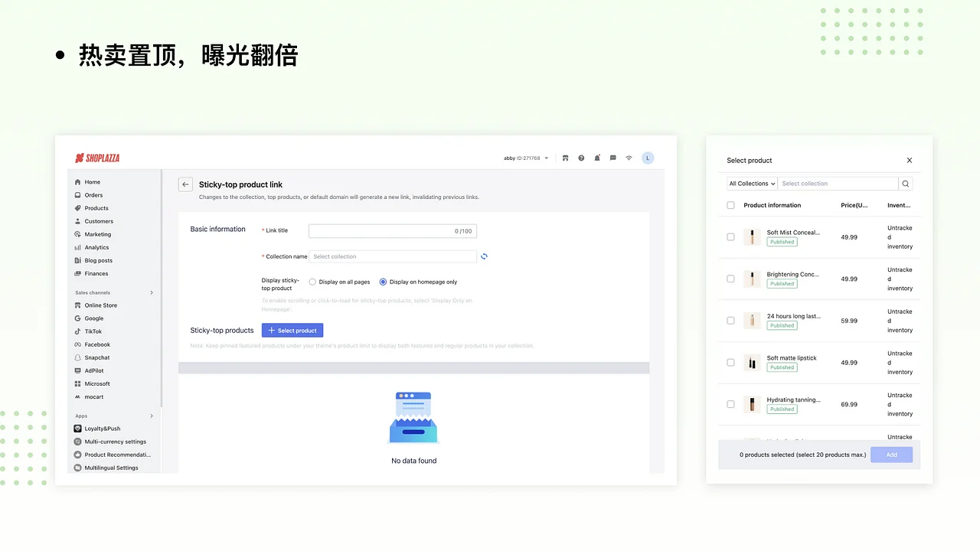This screenshot has width=980, height=551.
Task: Click the Analytics bar chart icon
Action: tap(78, 247)
